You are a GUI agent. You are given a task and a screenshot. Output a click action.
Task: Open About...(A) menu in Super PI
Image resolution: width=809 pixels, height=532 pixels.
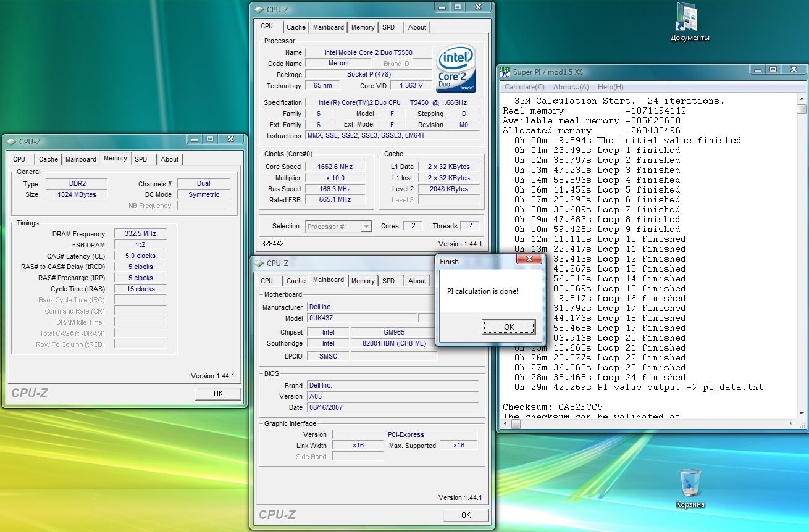pyautogui.click(x=571, y=87)
